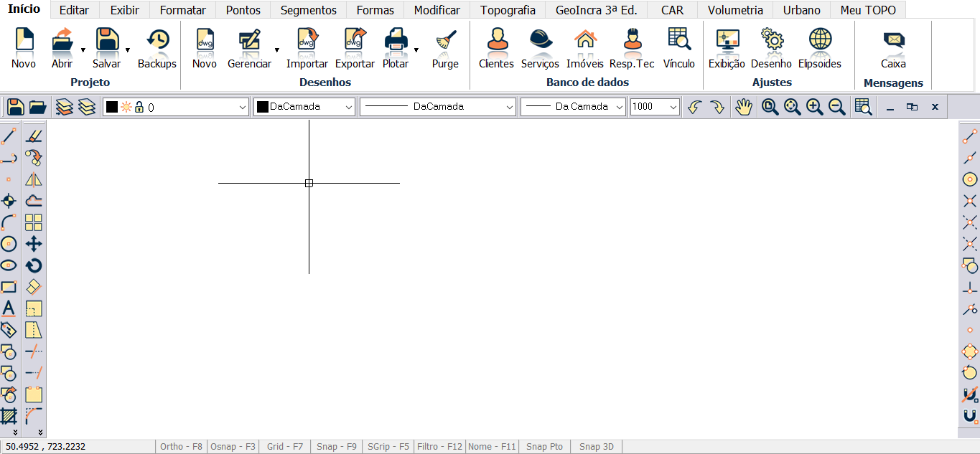Image resolution: width=980 pixels, height=454 pixels.
Task: Open the scale 1000 dropdown
Action: coord(673,107)
